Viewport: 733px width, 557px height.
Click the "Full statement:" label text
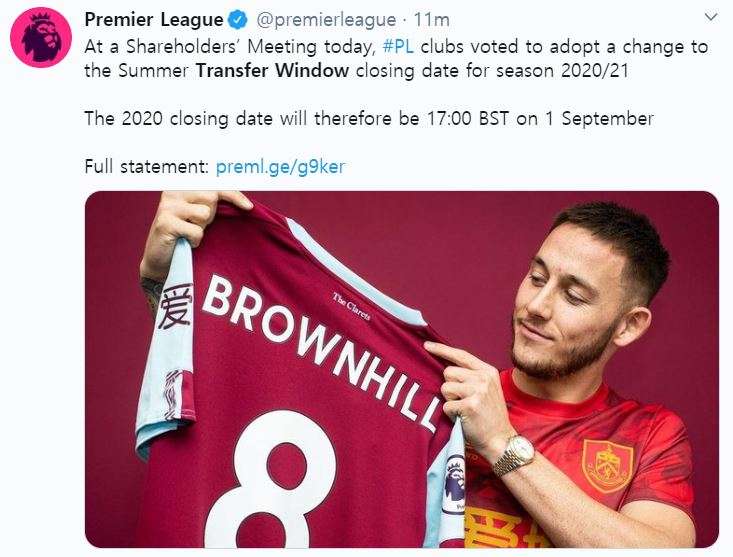tap(147, 167)
